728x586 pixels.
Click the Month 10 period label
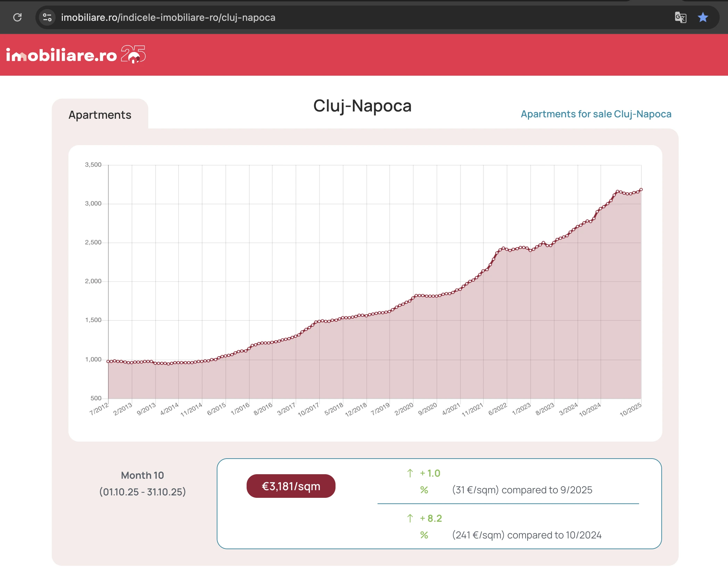point(142,475)
